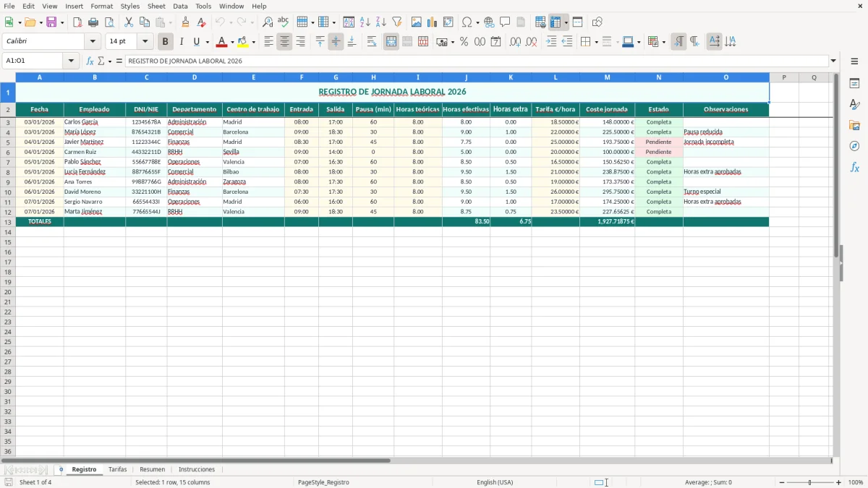Apply yellow Background Color swatch
Viewport: 868px width, 488px height.
[242, 42]
